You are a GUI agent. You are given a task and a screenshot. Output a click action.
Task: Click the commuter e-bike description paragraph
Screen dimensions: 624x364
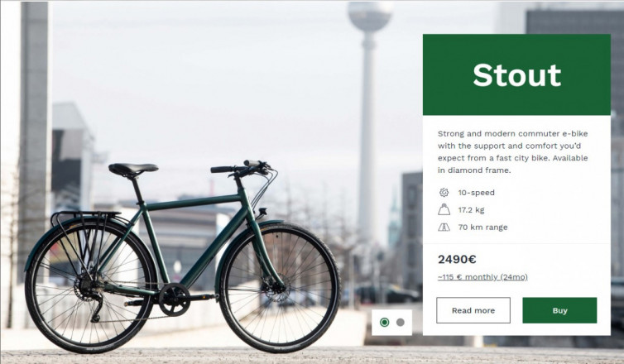coord(512,151)
